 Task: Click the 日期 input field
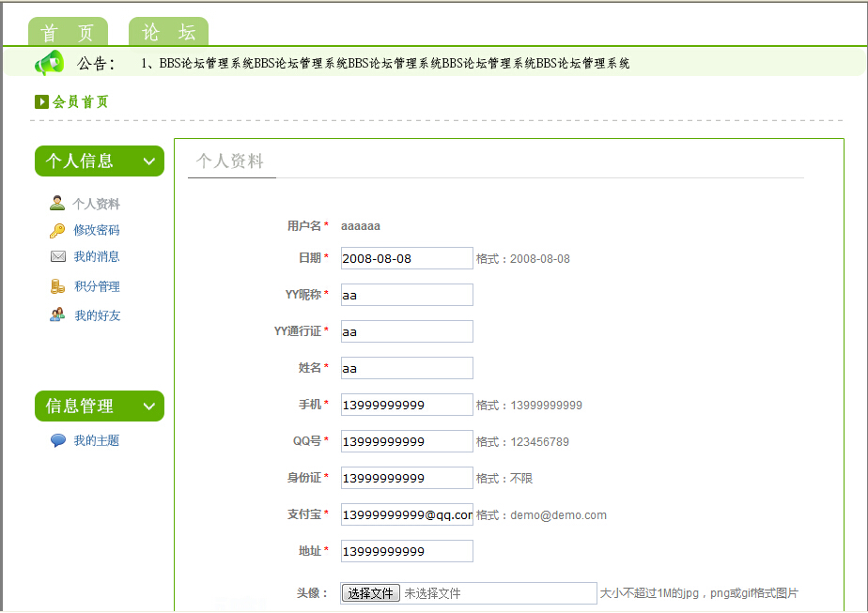pyautogui.click(x=406, y=258)
